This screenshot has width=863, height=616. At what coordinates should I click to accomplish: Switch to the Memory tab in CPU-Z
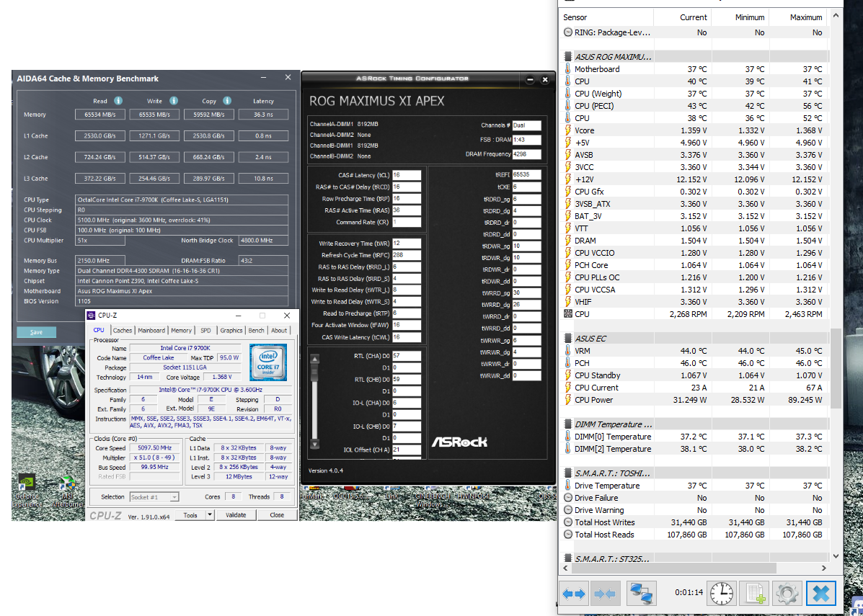(181, 331)
